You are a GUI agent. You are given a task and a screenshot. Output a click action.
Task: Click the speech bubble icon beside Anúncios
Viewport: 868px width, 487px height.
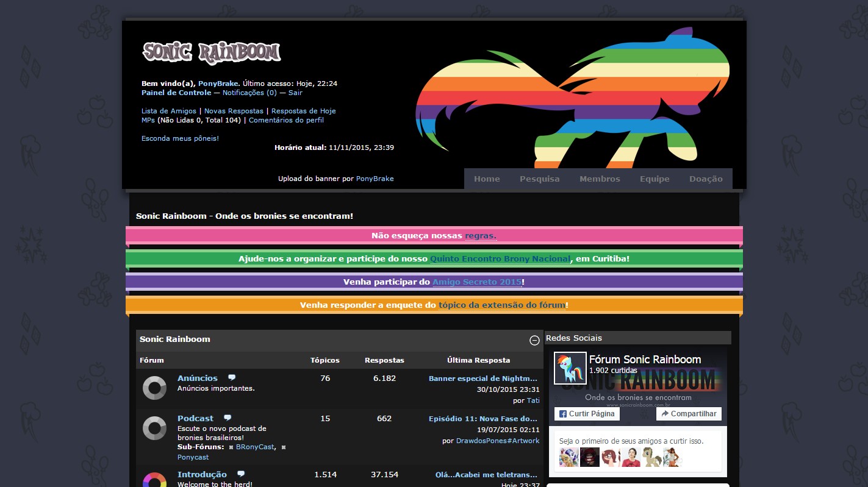(x=232, y=378)
